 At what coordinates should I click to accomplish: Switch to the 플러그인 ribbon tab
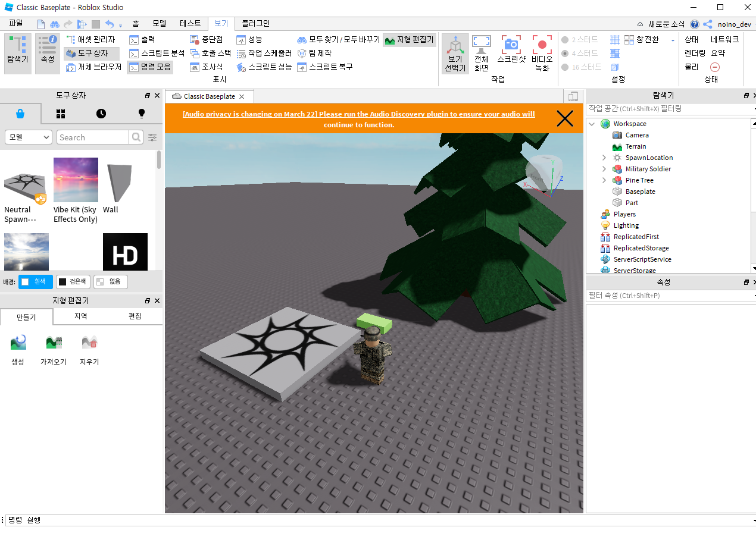(x=255, y=23)
